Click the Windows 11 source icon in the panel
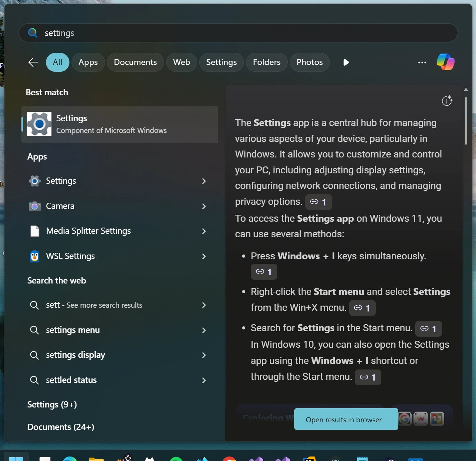The width and height of the screenshot is (476, 461). tap(436, 419)
